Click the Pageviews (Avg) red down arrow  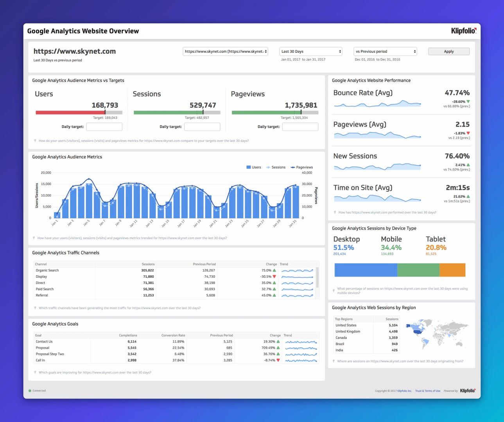pyautogui.click(x=468, y=133)
